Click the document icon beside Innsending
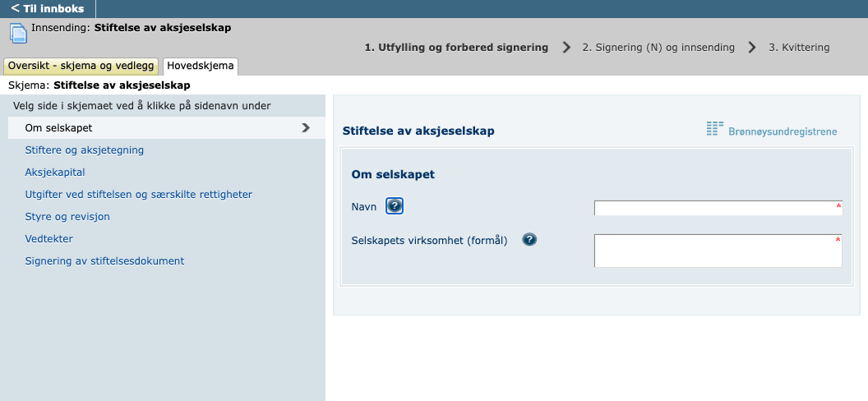 18,34
